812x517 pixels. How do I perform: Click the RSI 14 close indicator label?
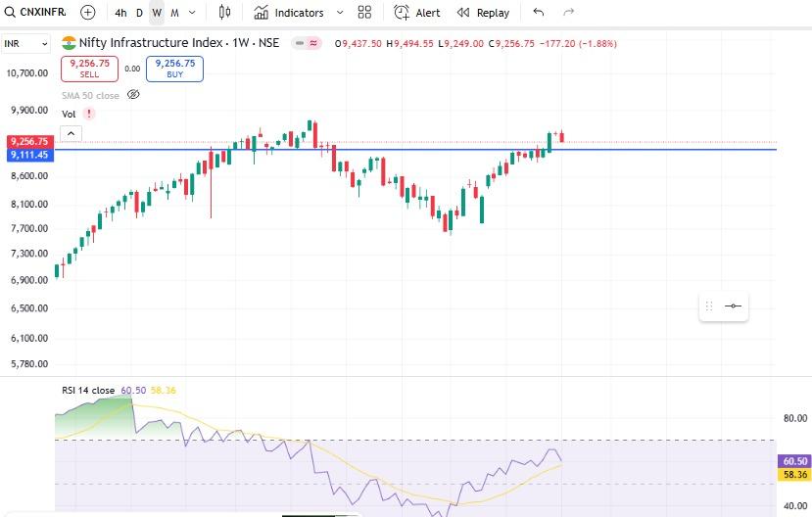pyautogui.click(x=88, y=391)
